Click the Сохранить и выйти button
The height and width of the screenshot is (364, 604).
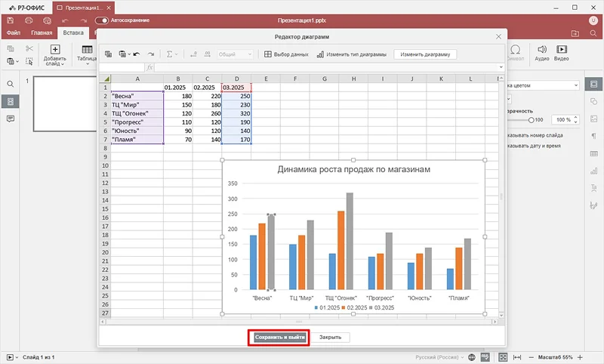(279, 337)
